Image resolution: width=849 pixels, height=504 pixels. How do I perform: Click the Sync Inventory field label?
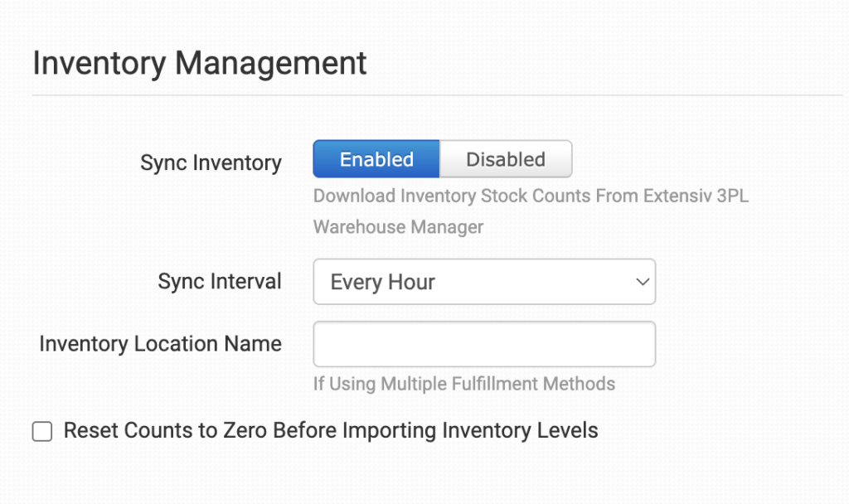click(x=211, y=162)
